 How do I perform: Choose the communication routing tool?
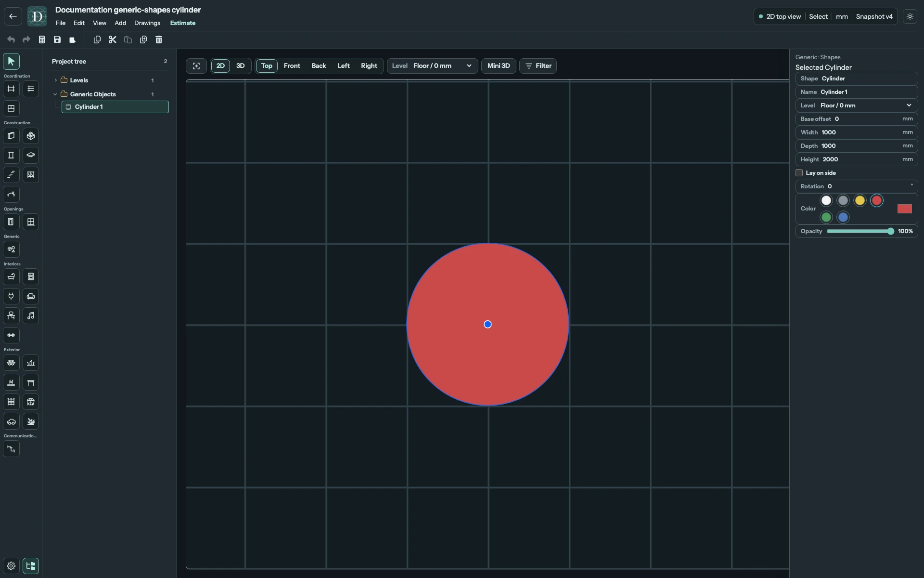pyautogui.click(x=11, y=449)
